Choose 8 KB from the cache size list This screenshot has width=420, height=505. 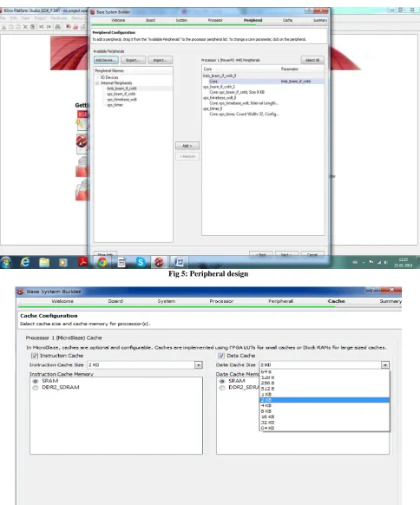(325, 411)
